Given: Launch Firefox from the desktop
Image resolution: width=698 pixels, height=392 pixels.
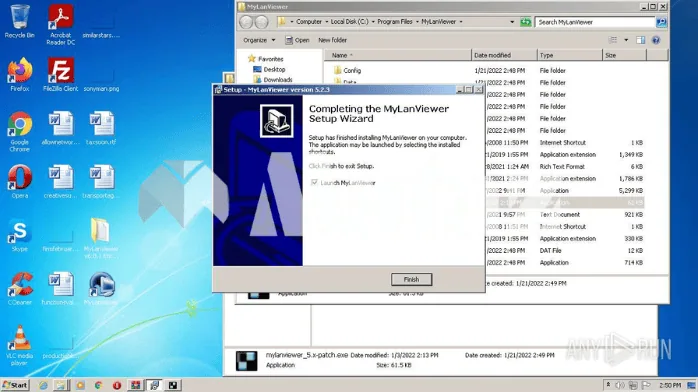Looking at the screenshot, I should [x=20, y=75].
